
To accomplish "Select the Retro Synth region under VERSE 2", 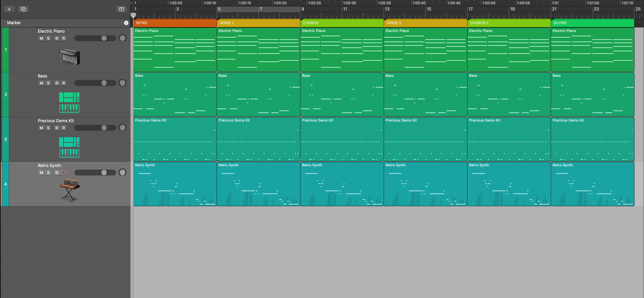I will (425, 184).
